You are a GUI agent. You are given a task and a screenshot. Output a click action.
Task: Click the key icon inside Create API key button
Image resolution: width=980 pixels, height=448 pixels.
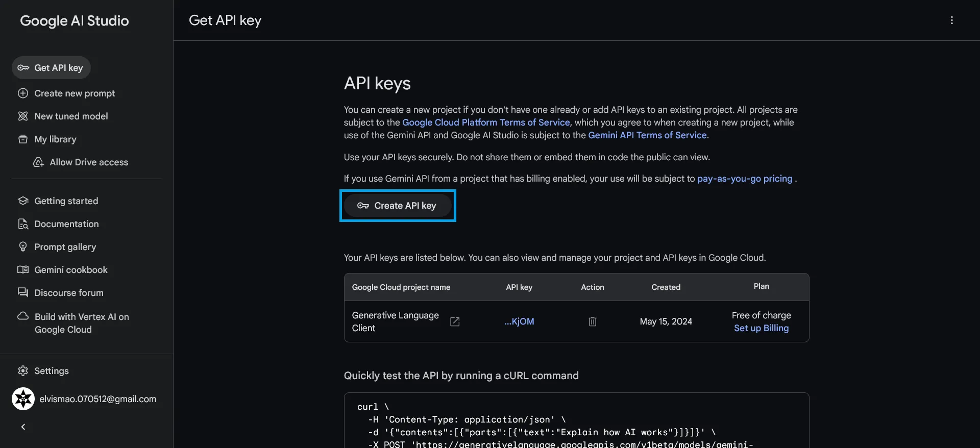363,206
